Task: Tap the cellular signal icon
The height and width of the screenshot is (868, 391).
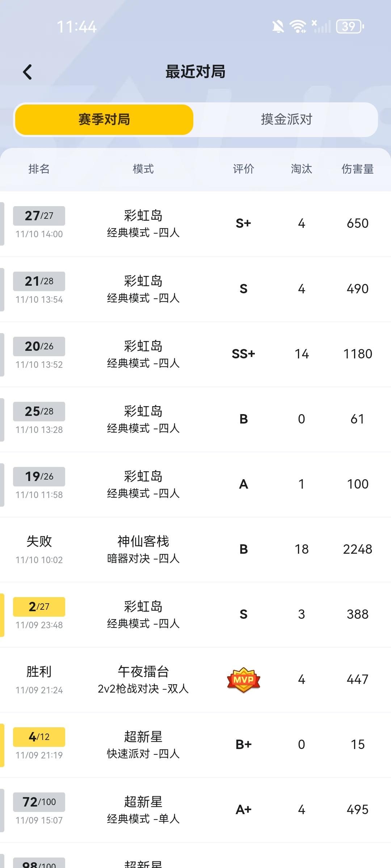Action: click(x=321, y=26)
